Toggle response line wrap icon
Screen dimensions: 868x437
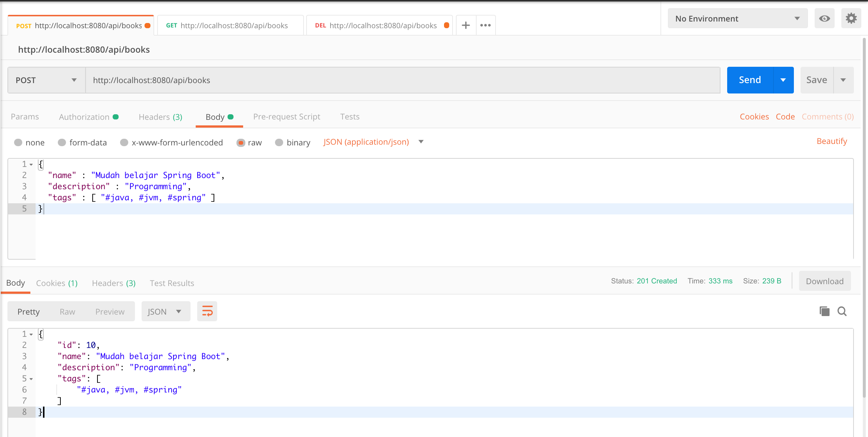tap(207, 312)
